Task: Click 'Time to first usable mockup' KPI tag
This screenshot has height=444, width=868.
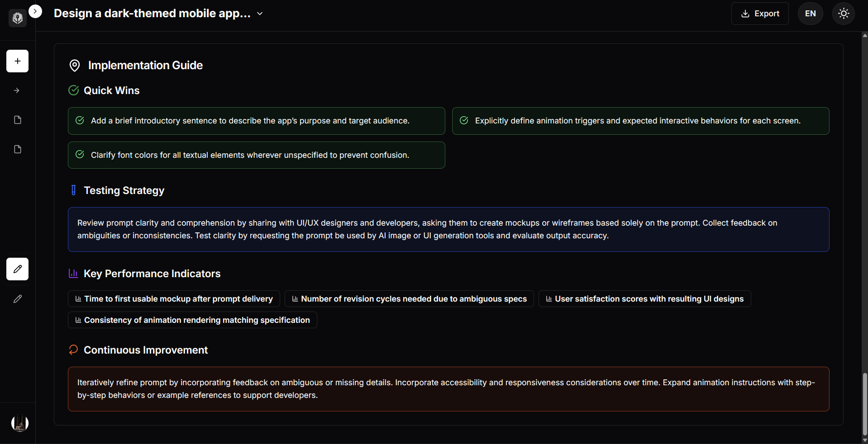Action: click(174, 299)
